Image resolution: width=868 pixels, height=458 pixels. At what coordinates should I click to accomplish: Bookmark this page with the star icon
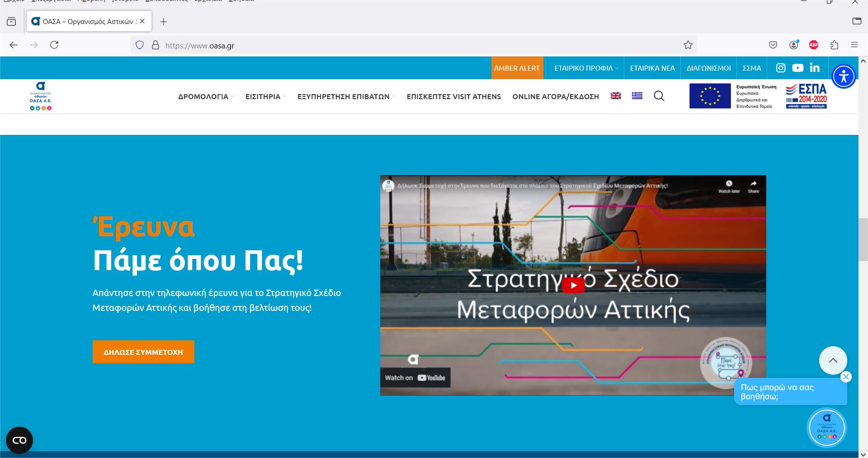pyautogui.click(x=688, y=45)
